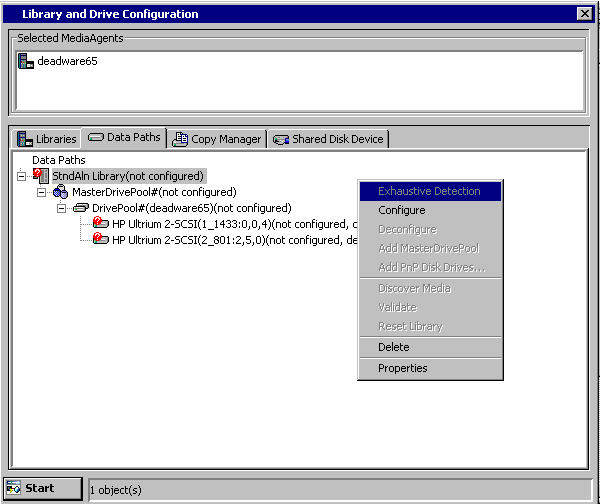Click the MasterDrivePool icon in tree
The image size is (600, 504).
click(x=60, y=192)
